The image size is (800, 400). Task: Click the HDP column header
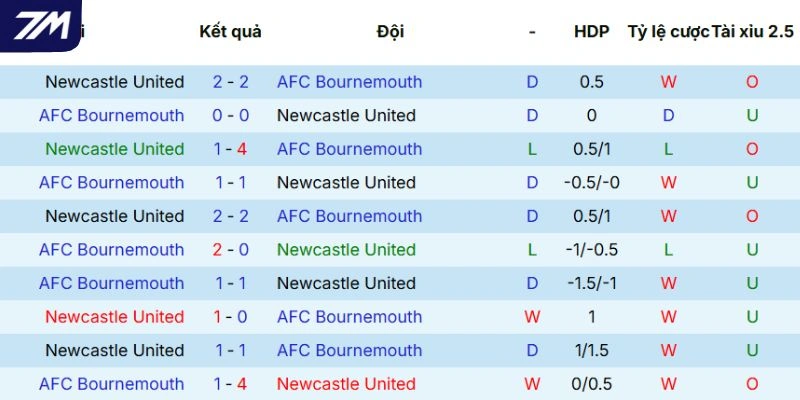coord(591,32)
